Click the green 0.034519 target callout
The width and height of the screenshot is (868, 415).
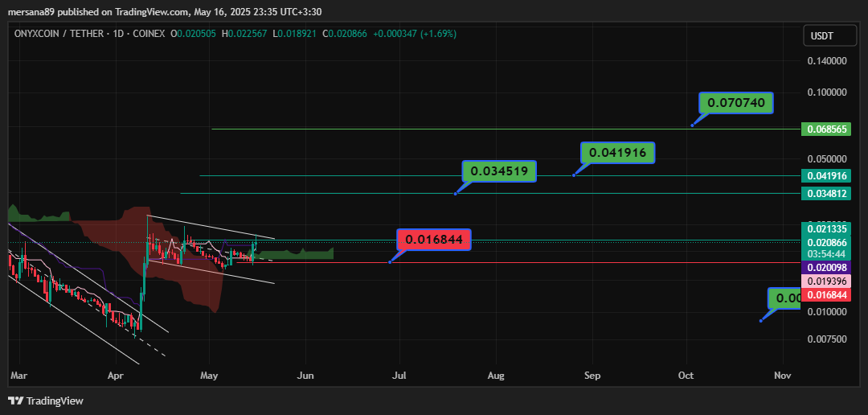(499, 171)
